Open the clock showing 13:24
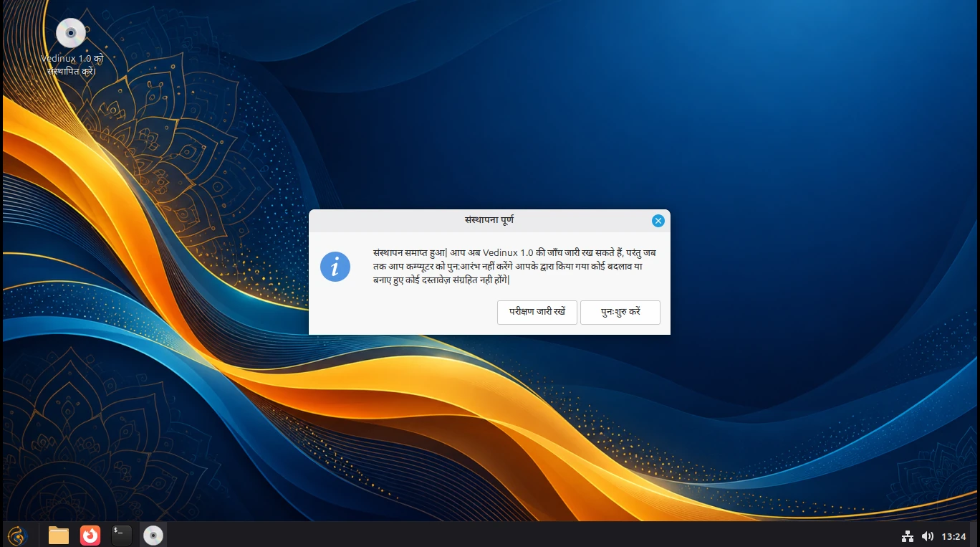Screen dimensions: 980x547 coord(953,536)
